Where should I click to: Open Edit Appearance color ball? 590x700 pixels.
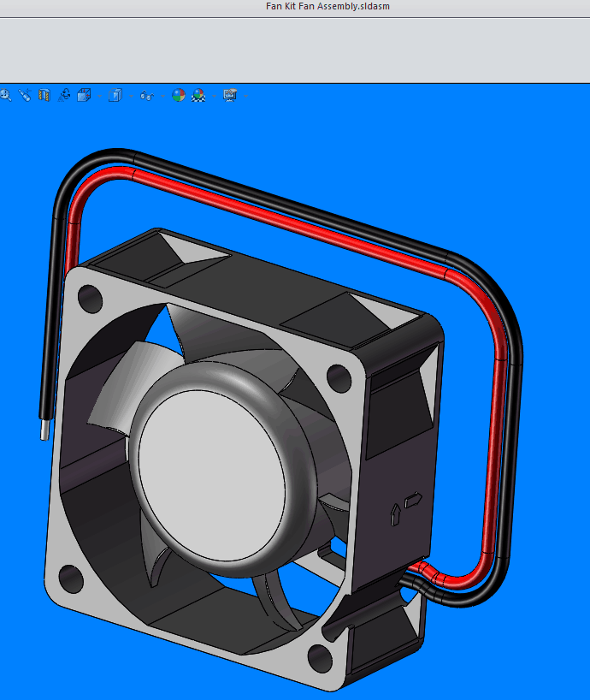coord(179,95)
